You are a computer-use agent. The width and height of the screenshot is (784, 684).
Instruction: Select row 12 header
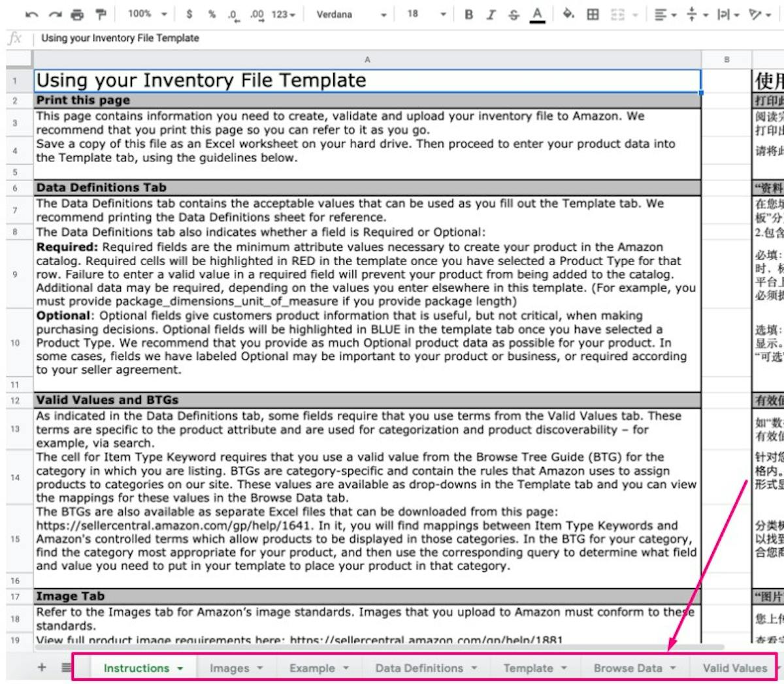(x=16, y=400)
